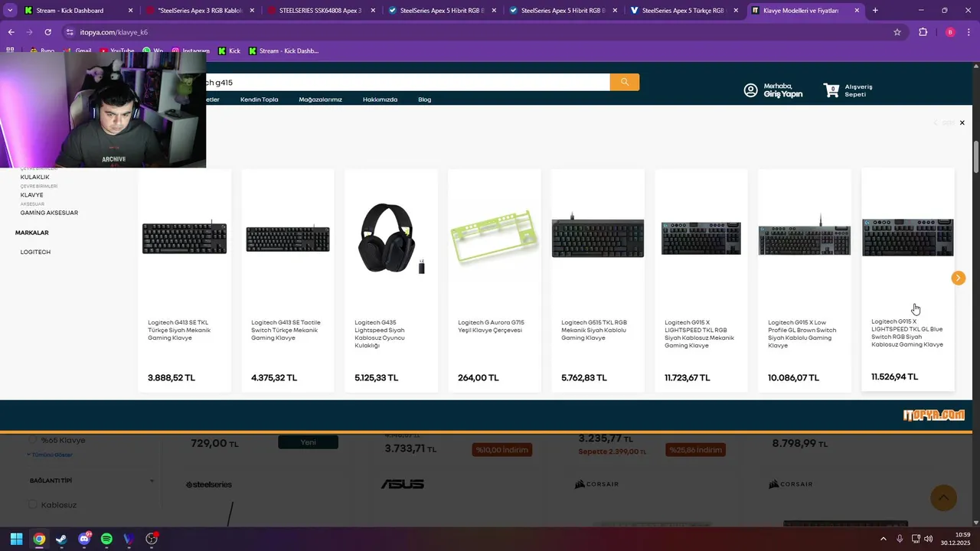Image resolution: width=980 pixels, height=551 pixels.
Task: Toggle the %65 Klavye checkbox
Action: (32, 440)
